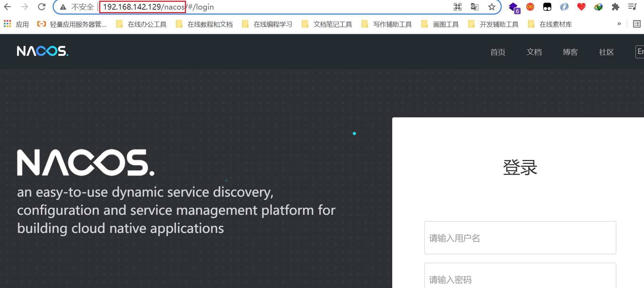Open the reading list icon
Screen dimensions: 644x288
coord(637,24)
